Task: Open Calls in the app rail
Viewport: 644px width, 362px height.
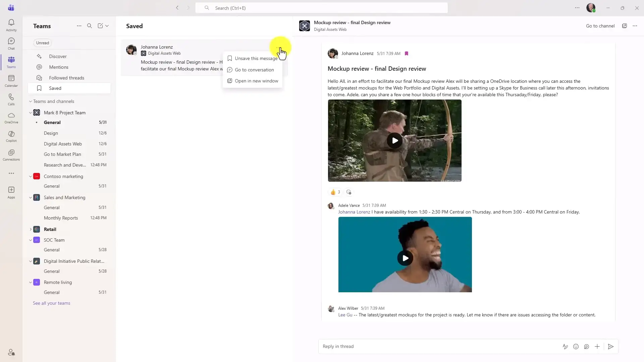Action: tap(11, 99)
